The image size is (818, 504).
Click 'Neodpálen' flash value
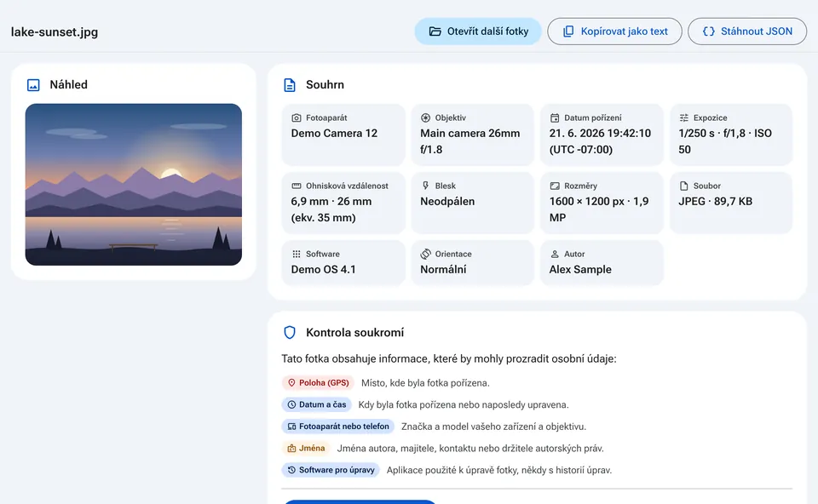[x=447, y=202]
